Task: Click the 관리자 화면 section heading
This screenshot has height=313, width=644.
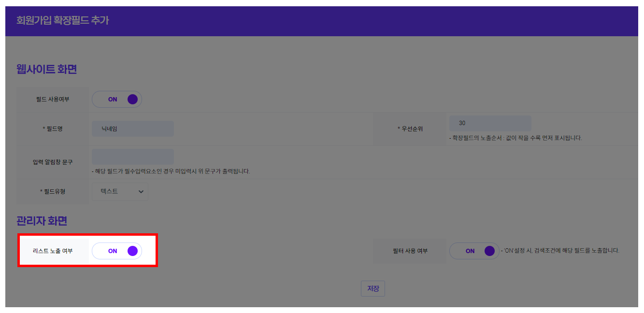Action: pos(42,221)
